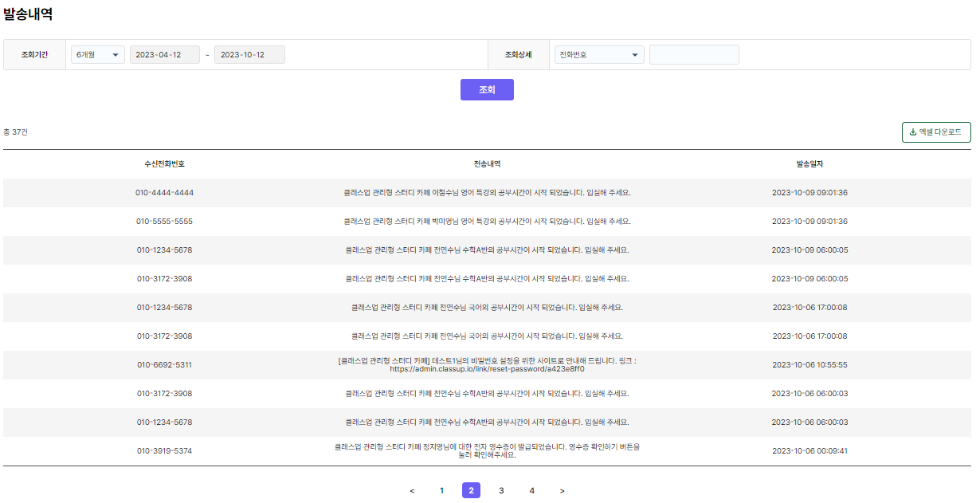Click the password reset link message

[487, 369]
